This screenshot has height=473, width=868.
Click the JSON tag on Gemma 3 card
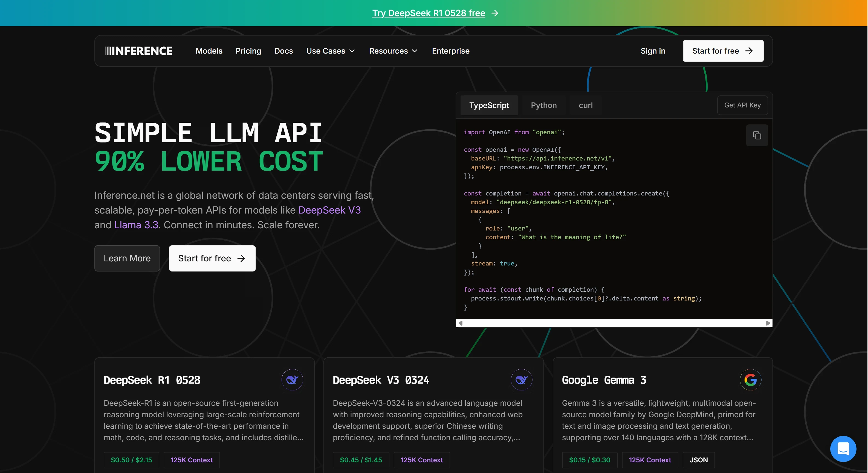click(x=699, y=460)
